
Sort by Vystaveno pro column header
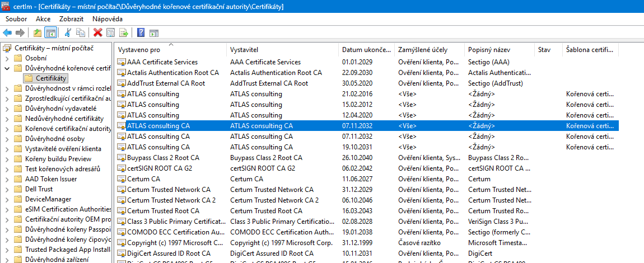(x=170, y=50)
